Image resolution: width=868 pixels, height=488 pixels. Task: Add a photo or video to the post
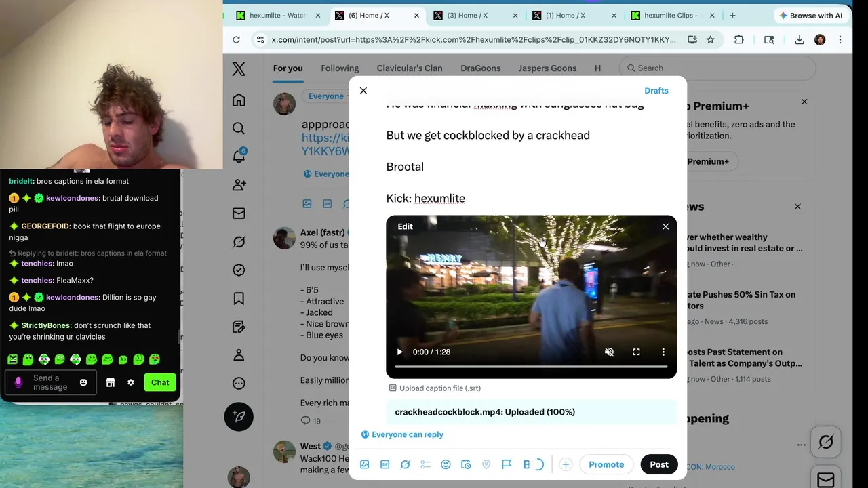click(365, 464)
